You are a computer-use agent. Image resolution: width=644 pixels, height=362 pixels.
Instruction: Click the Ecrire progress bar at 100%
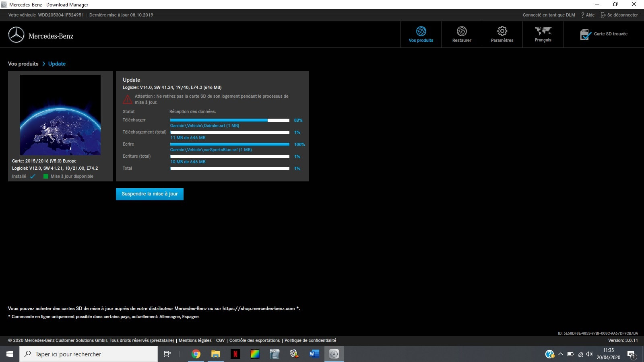tap(230, 144)
